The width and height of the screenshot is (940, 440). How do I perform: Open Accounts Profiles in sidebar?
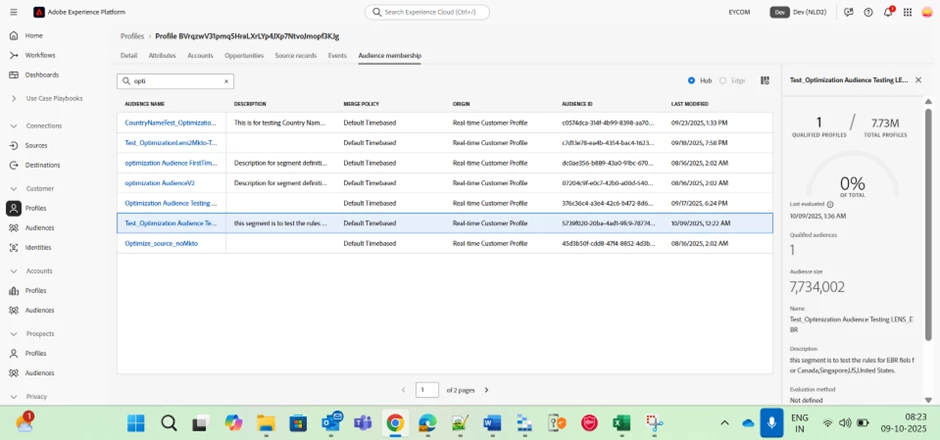click(x=35, y=291)
